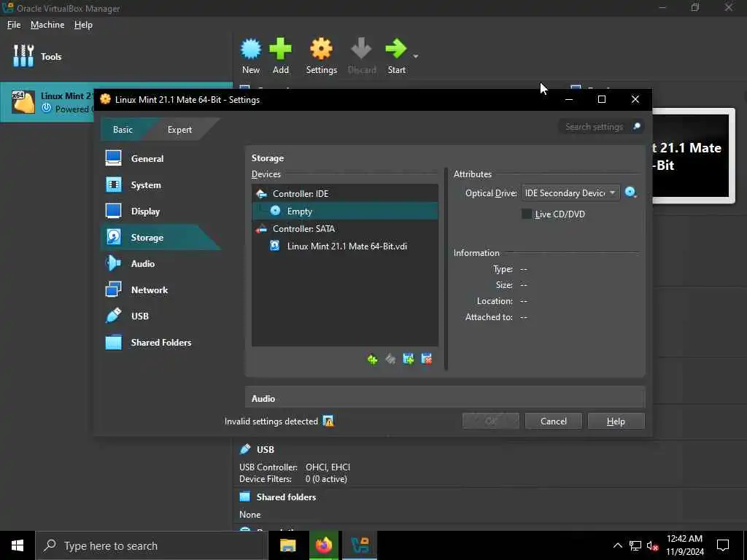Select the Empty optical drive entry

pos(345,211)
